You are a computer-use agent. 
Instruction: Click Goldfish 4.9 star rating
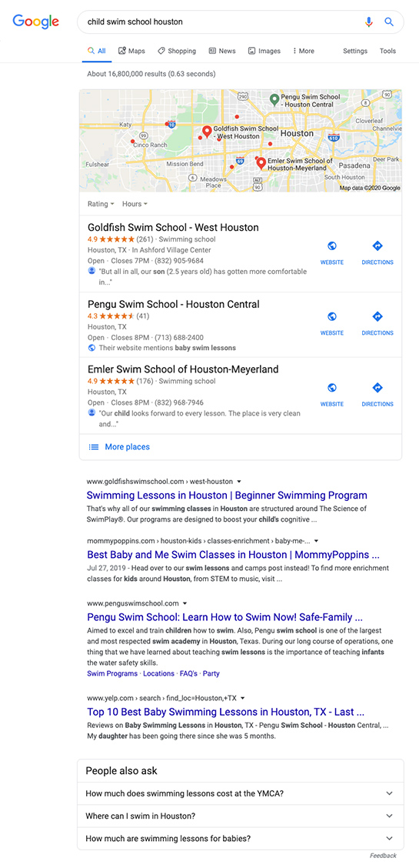[x=111, y=239]
